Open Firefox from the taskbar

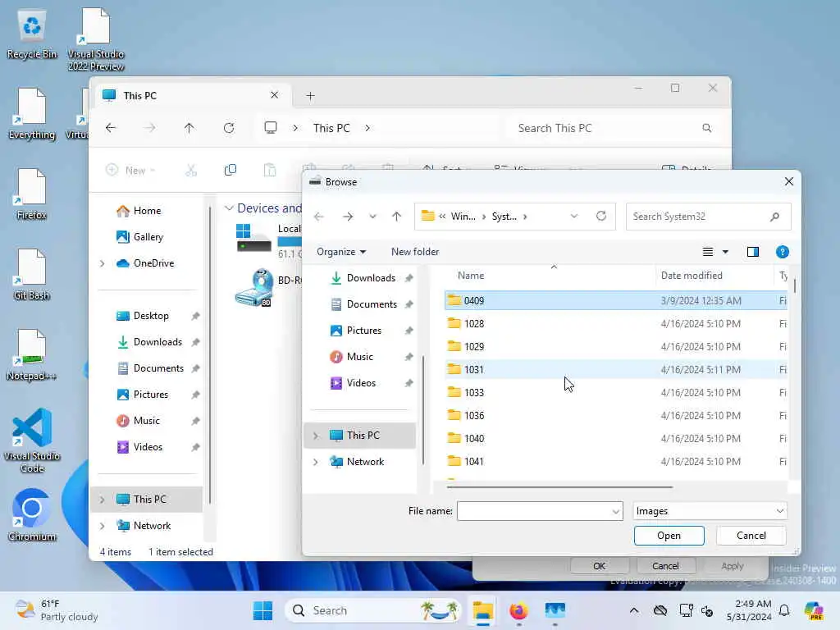tap(518, 610)
